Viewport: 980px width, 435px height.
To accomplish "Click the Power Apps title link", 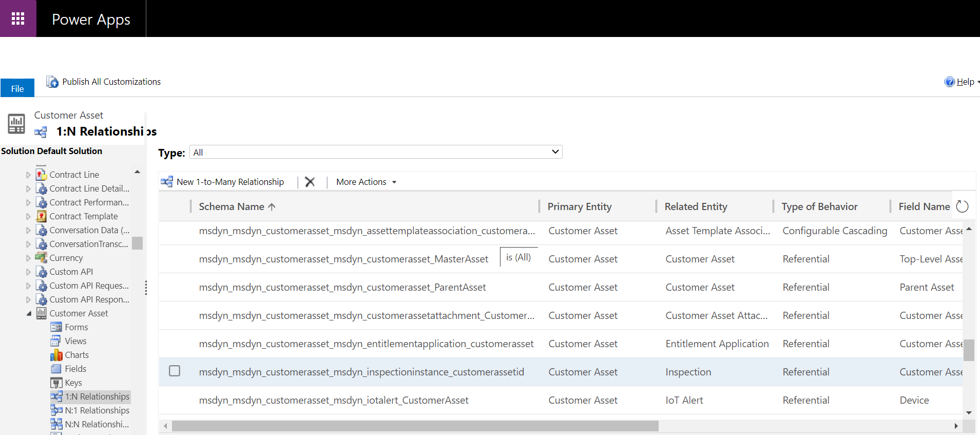I will coord(91,19).
